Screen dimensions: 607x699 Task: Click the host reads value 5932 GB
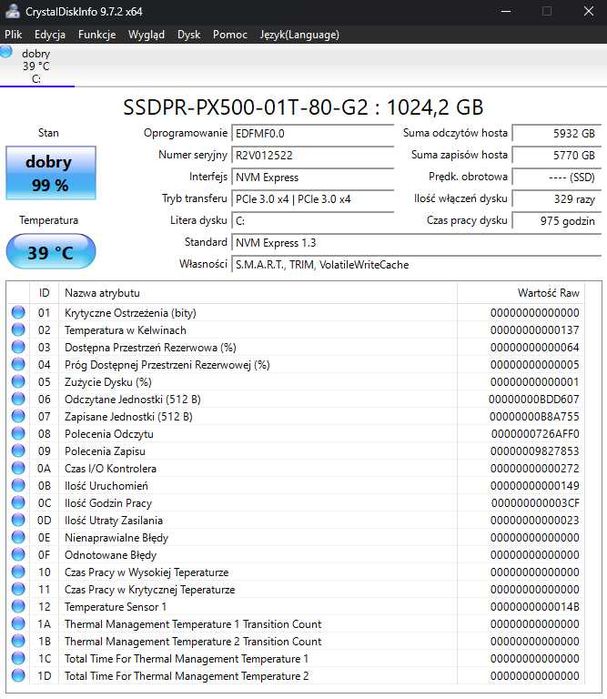tap(557, 133)
